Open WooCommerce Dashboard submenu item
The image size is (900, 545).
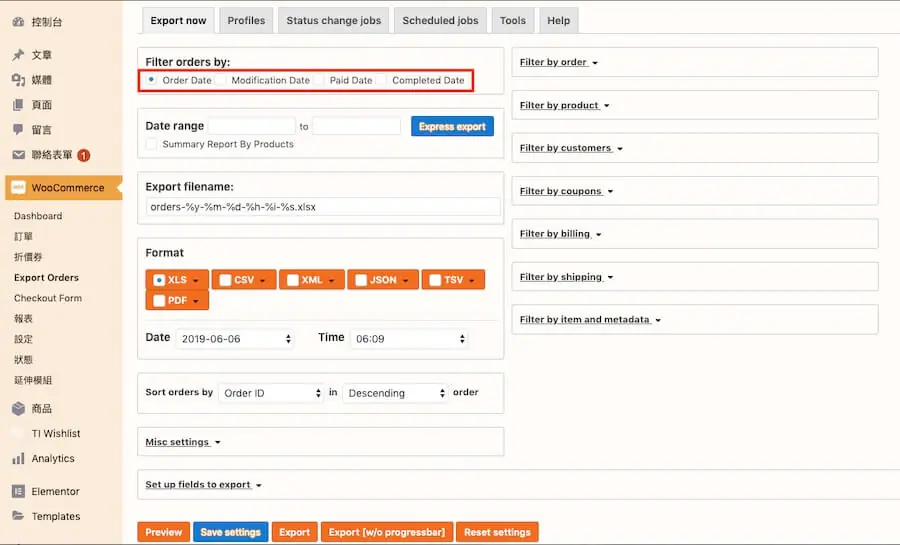(x=38, y=216)
